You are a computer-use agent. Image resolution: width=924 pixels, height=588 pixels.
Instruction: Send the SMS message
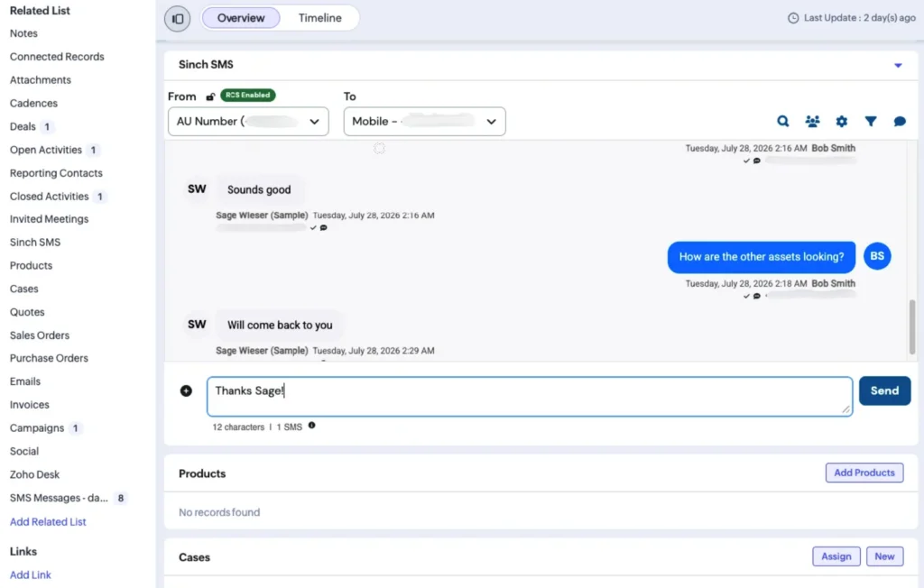point(884,390)
